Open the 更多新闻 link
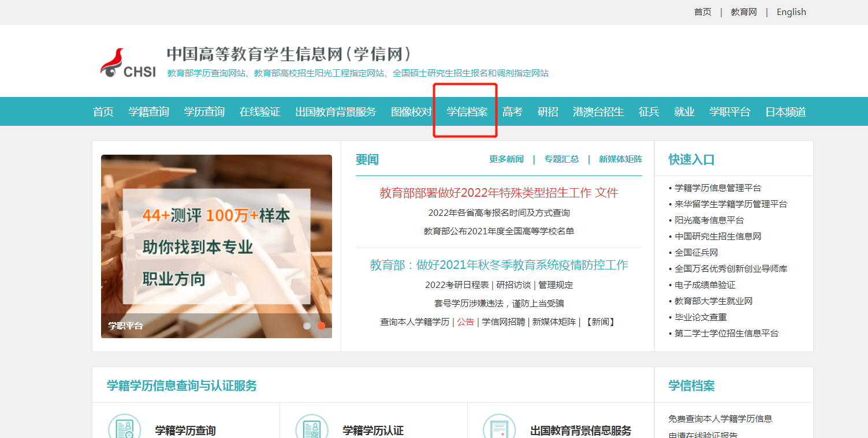Image resolution: width=868 pixels, height=438 pixels. tap(506, 159)
